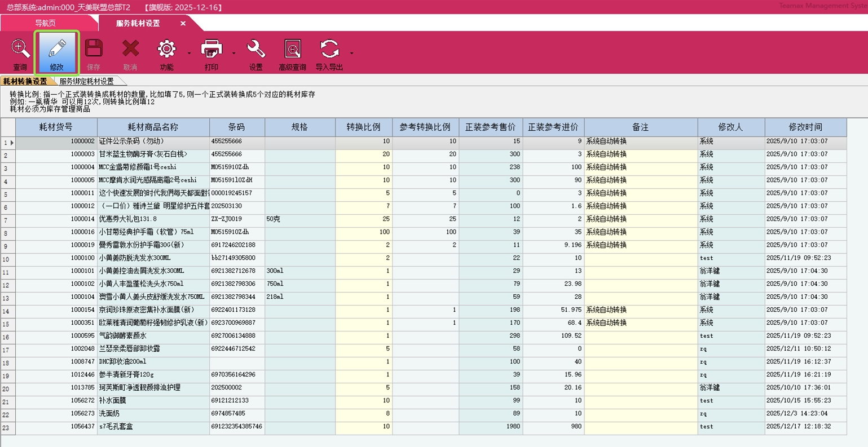Open the 功能 gear icon
This screenshot has width=868, height=447.
166,50
